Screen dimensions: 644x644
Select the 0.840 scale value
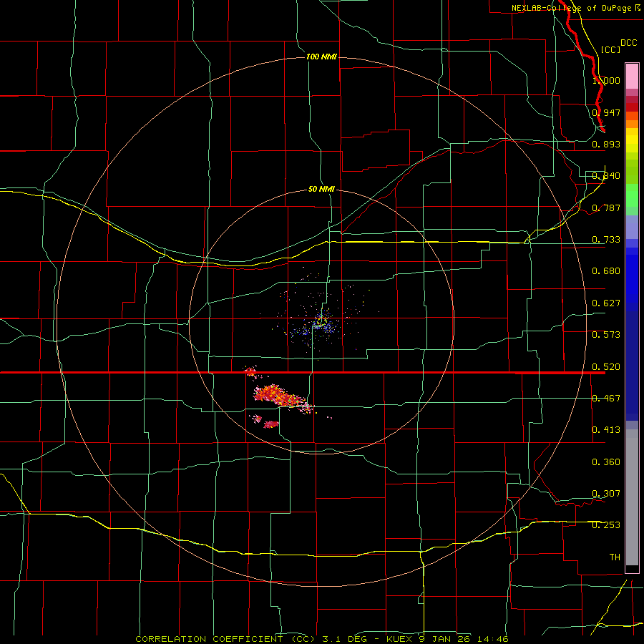point(606,176)
